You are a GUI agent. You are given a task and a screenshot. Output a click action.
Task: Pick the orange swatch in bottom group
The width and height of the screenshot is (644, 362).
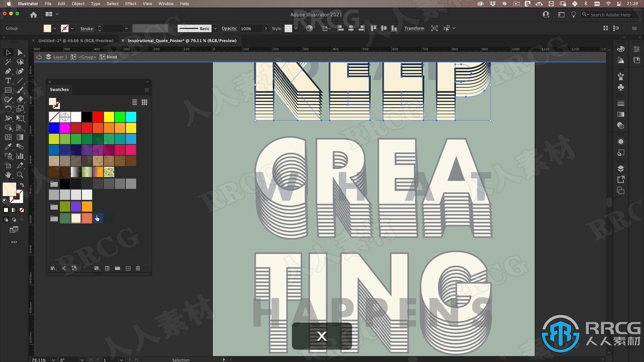pos(87,218)
